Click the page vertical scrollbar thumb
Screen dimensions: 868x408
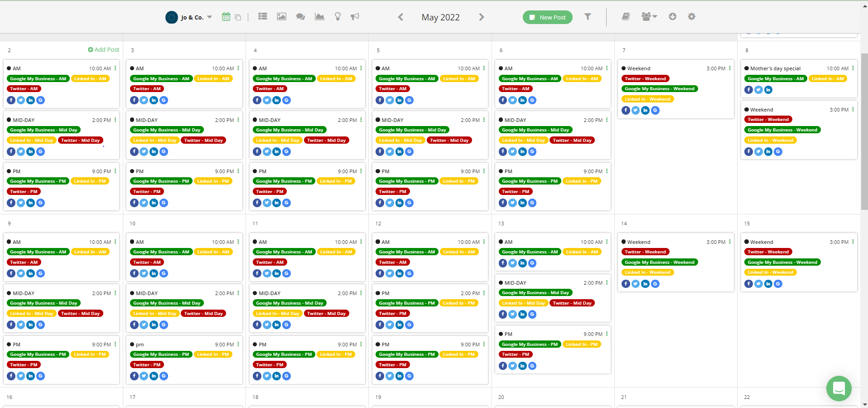pyautogui.click(x=864, y=131)
